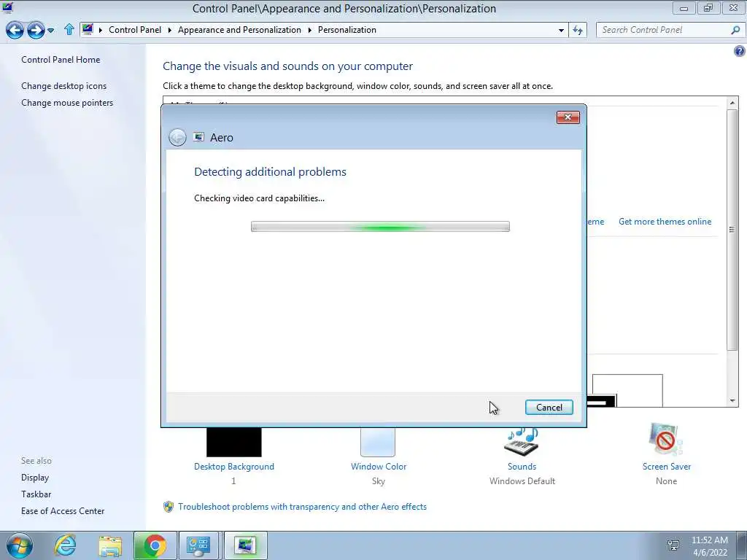Open recent pages dropdown arrow
747x560 pixels.
click(x=51, y=31)
